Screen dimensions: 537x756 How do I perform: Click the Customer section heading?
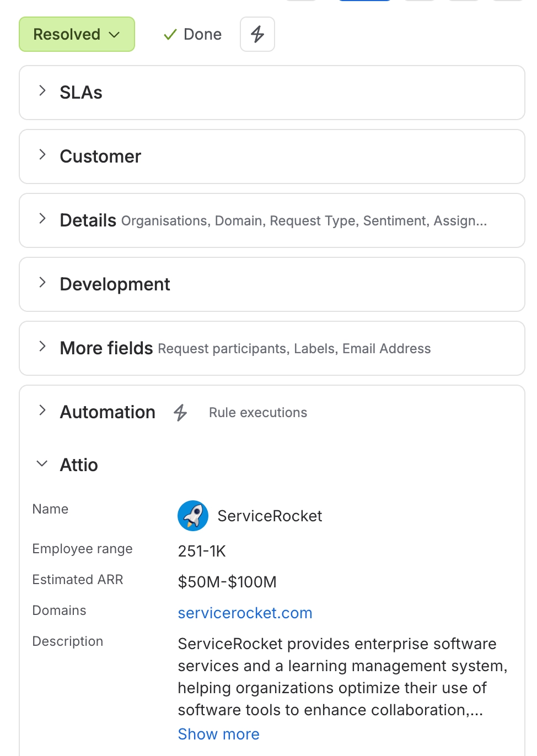(100, 156)
